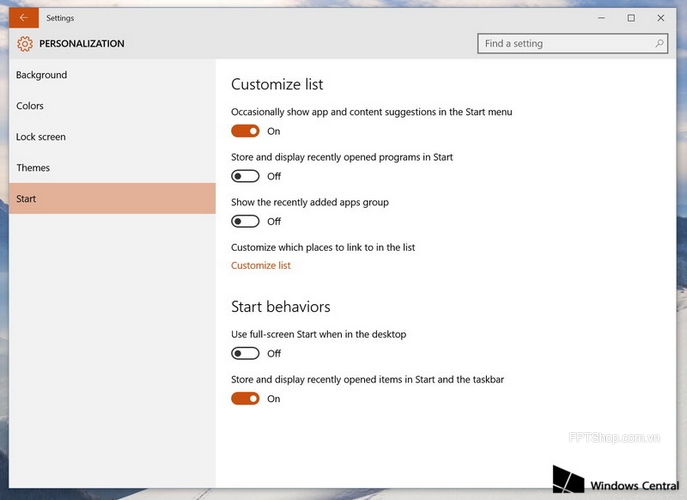Select Lock screen in the sidebar
The width and height of the screenshot is (687, 500).
coord(112,137)
